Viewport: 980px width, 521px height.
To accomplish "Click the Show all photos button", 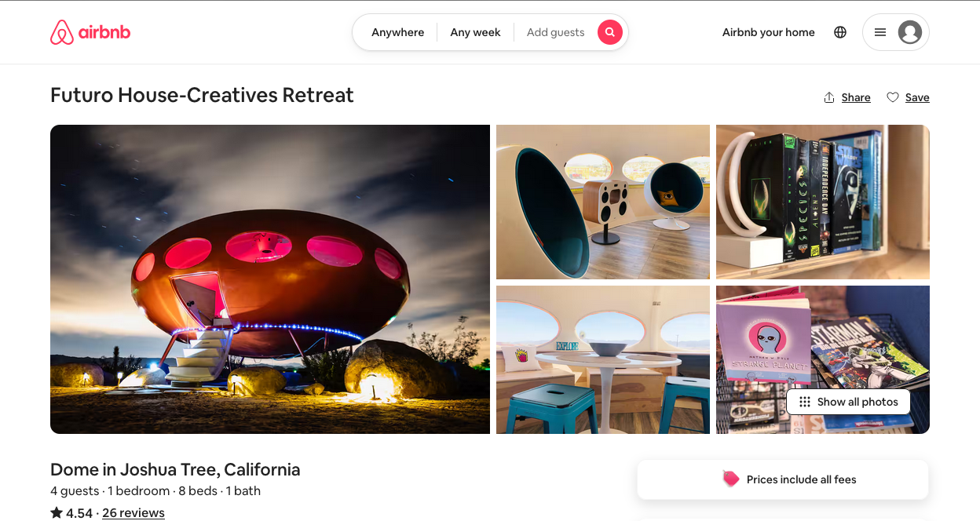I will 848,402.
